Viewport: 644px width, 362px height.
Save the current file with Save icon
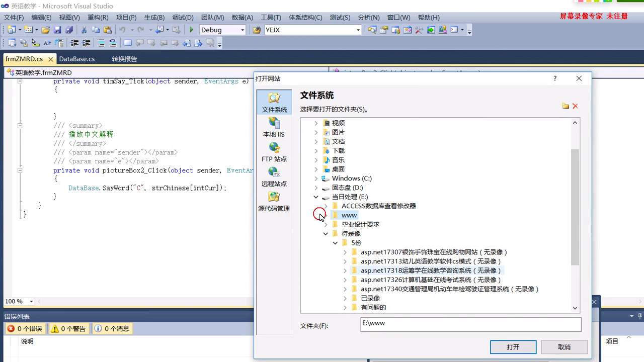[x=57, y=30]
